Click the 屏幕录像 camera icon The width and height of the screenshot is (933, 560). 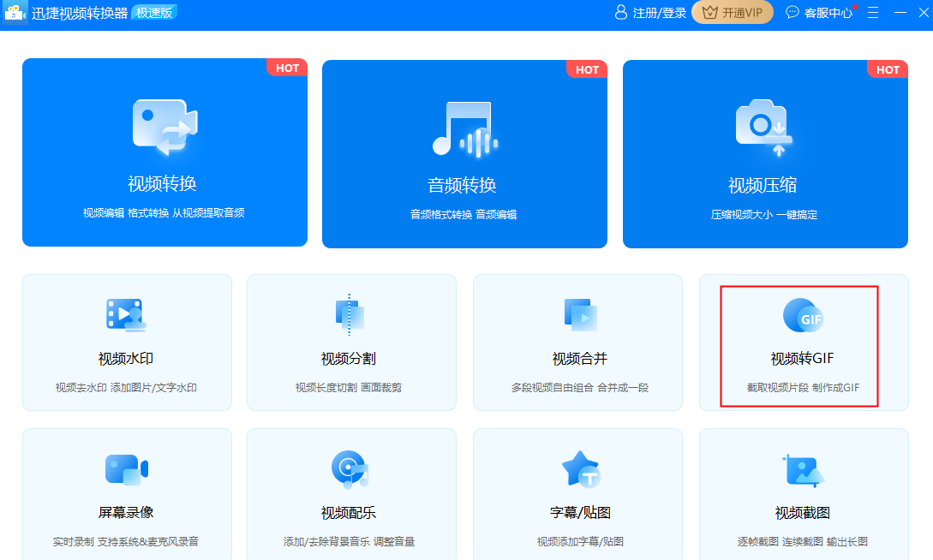coord(126,469)
